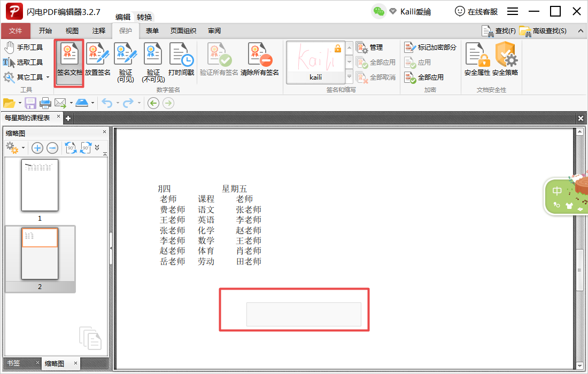Click the email envelope icon

[x=60, y=103]
